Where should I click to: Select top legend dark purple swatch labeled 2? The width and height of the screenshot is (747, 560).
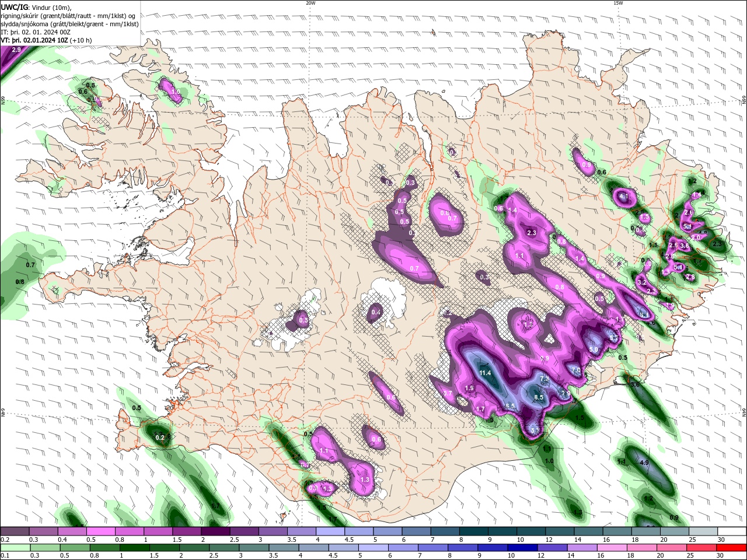[215, 531]
